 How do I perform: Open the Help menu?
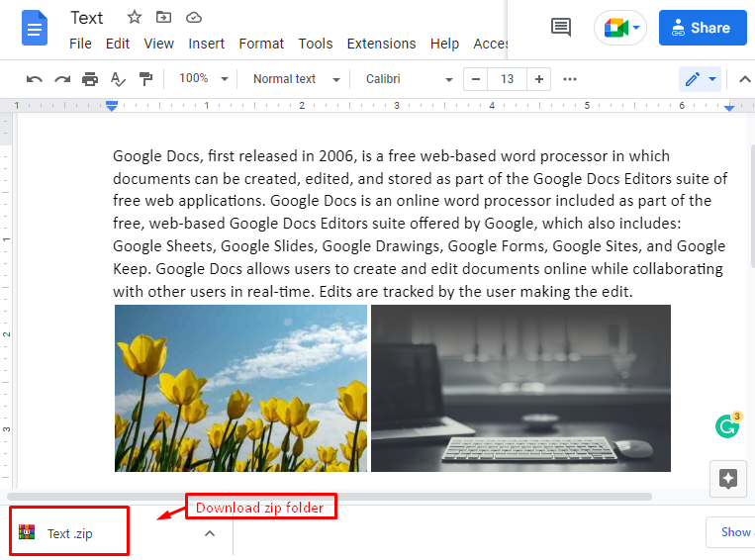coord(444,44)
